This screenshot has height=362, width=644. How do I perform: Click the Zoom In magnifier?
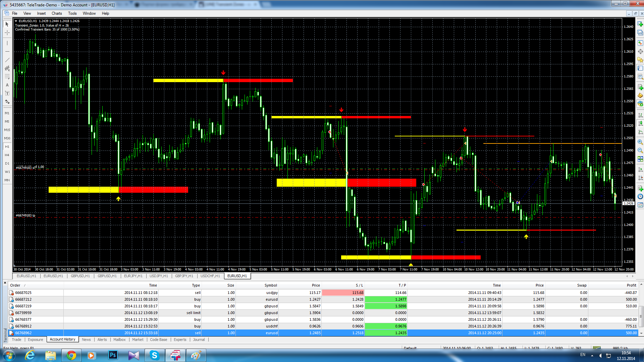click(x=640, y=142)
